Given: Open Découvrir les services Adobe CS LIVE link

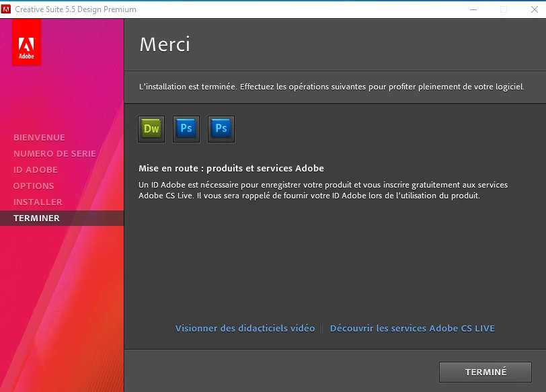Looking at the screenshot, I should pyautogui.click(x=412, y=328).
